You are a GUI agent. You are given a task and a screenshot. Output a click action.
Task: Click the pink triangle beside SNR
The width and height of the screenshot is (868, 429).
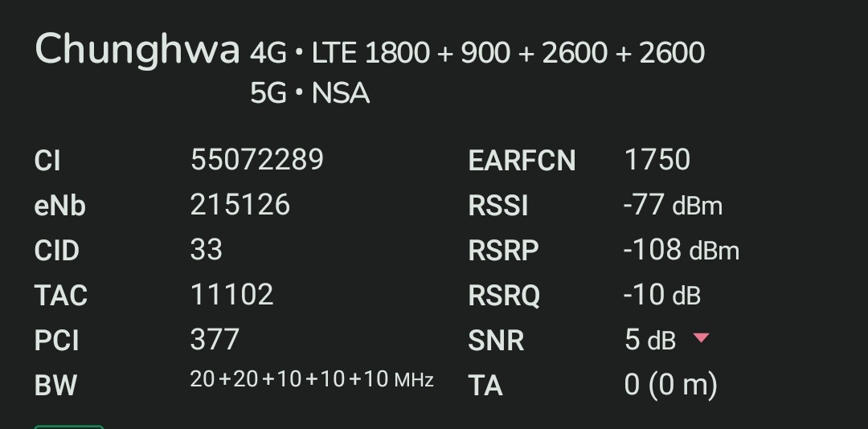click(701, 338)
